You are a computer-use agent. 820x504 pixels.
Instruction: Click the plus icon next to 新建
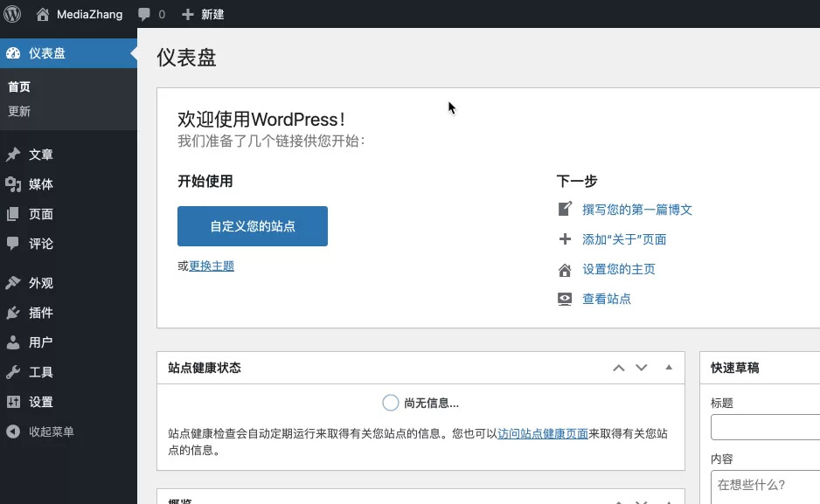point(188,15)
